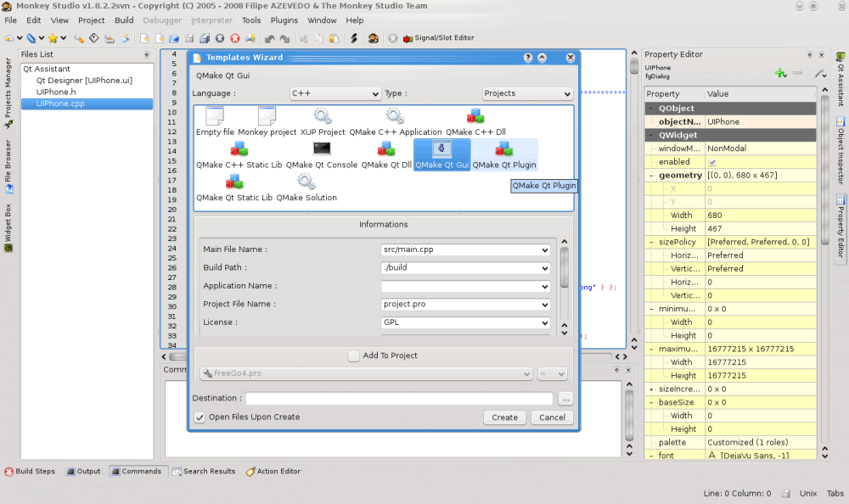
Task: Click the undo arrow in the toolbar
Action: click(x=269, y=38)
